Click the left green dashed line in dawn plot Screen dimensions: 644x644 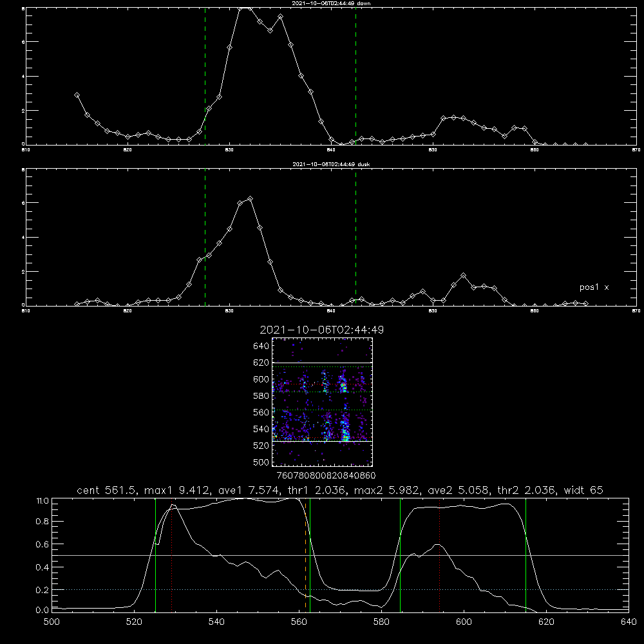click(205, 76)
